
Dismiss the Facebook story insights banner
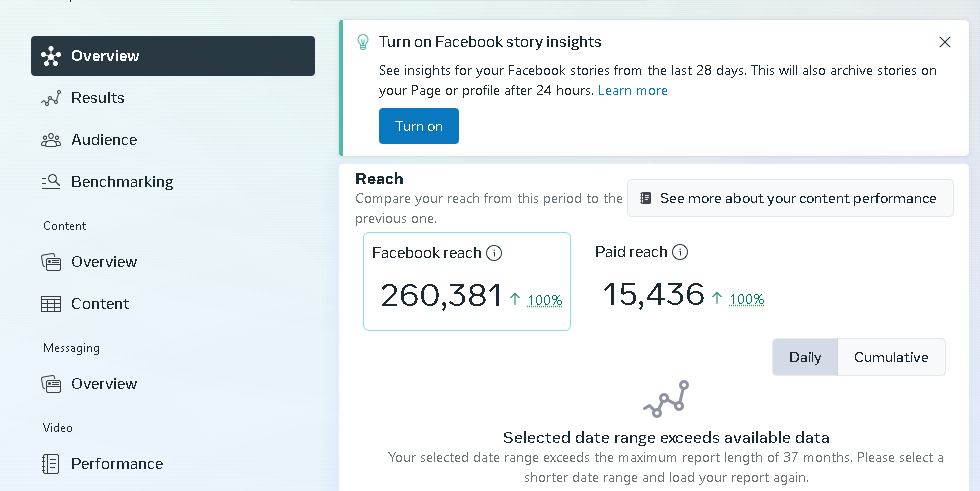click(x=945, y=42)
